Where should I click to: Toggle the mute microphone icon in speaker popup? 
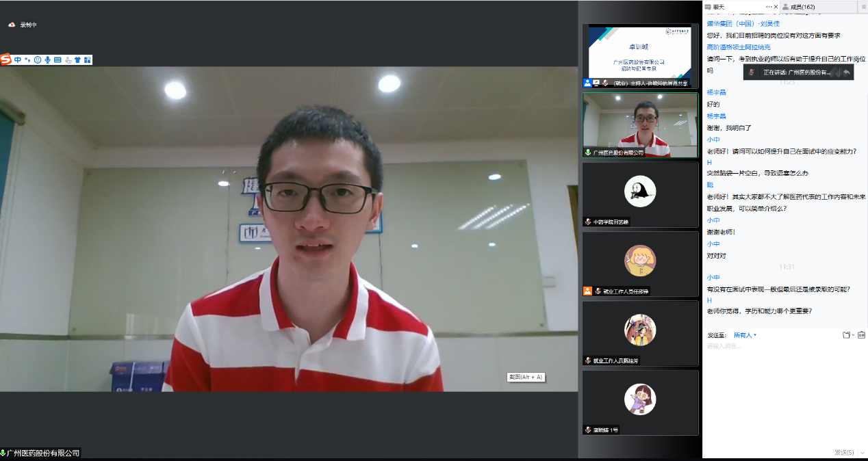(752, 72)
